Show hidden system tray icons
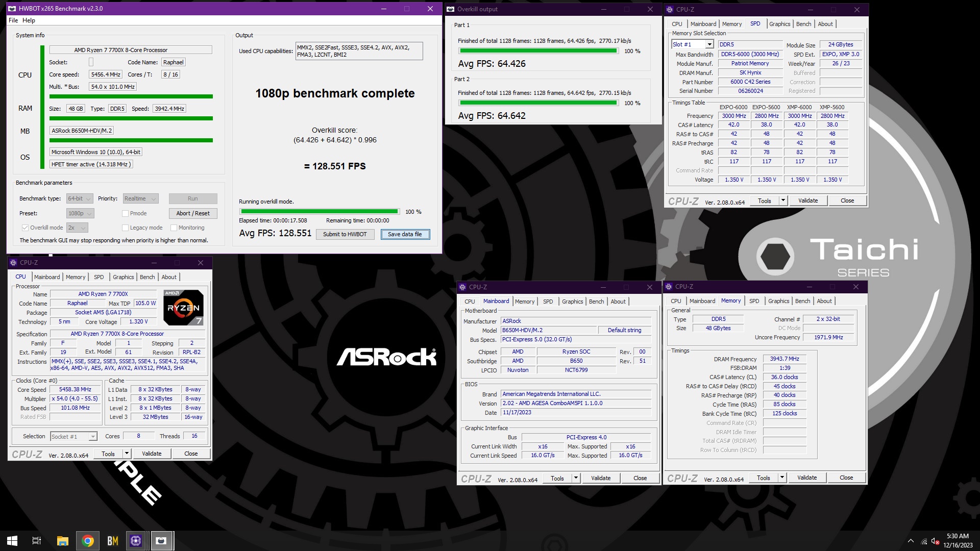 [x=911, y=541]
